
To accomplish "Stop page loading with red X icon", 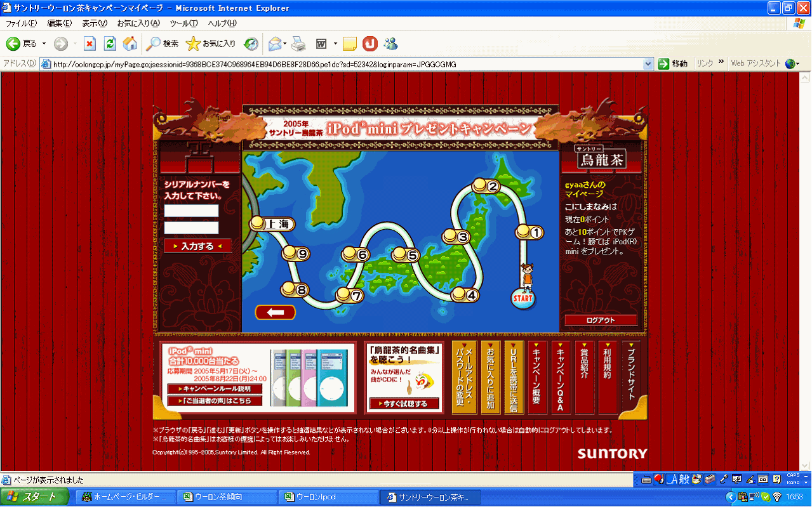I will pyautogui.click(x=90, y=44).
